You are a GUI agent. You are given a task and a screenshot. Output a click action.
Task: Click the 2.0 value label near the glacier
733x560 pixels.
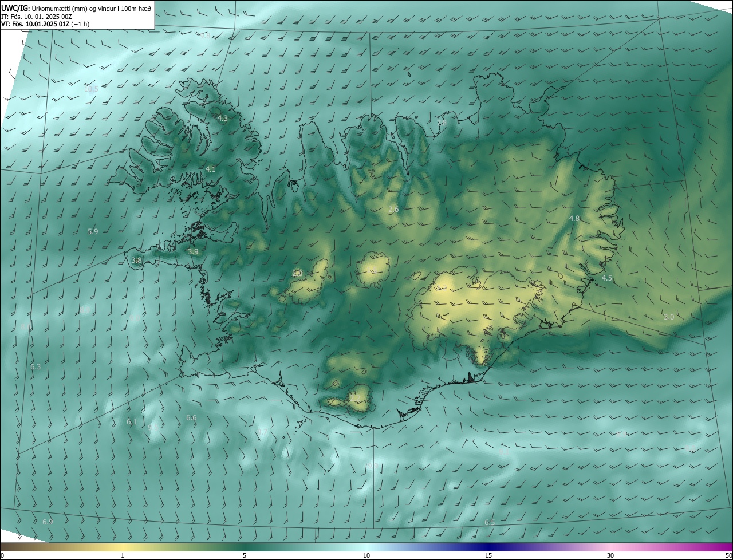pos(297,273)
